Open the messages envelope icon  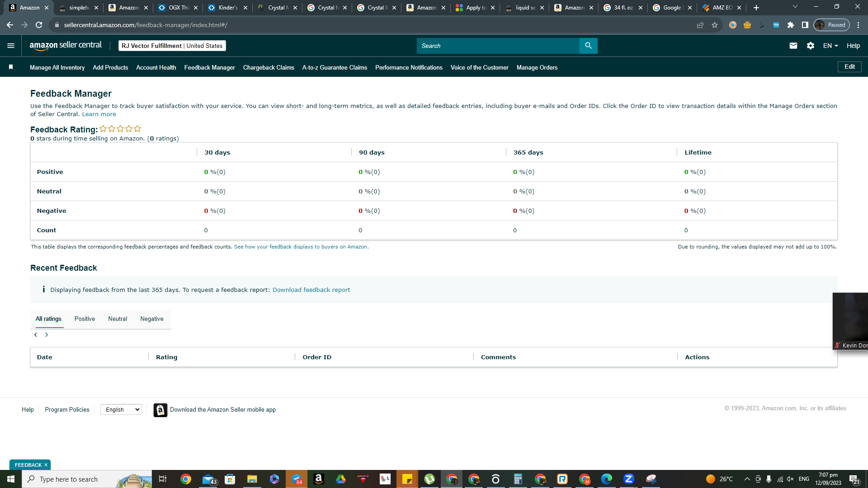[x=793, y=46]
